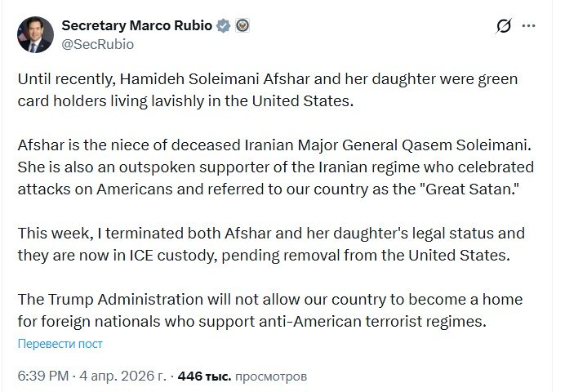The height and width of the screenshot is (392, 565).
Task: Click the blue verified checkmark badge
Action: coord(222,25)
